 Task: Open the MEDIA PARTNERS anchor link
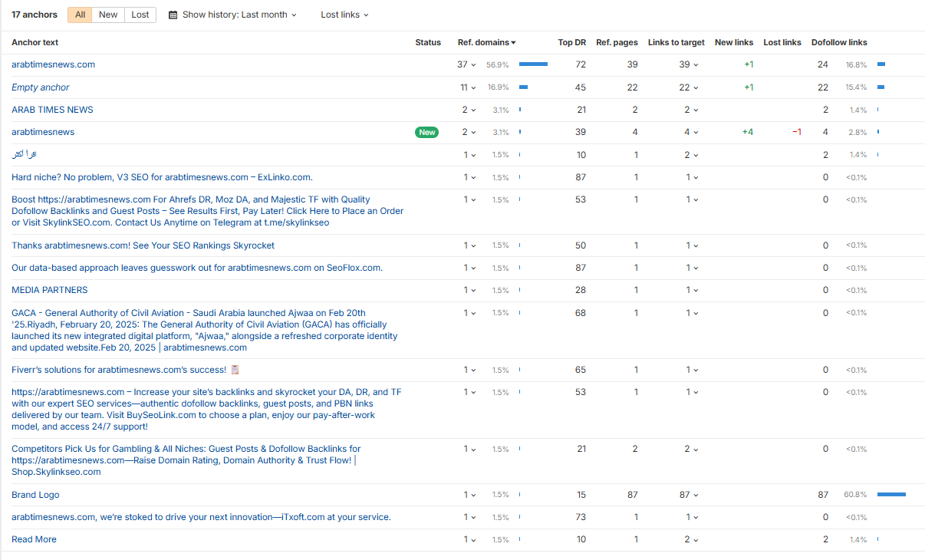pyautogui.click(x=49, y=290)
